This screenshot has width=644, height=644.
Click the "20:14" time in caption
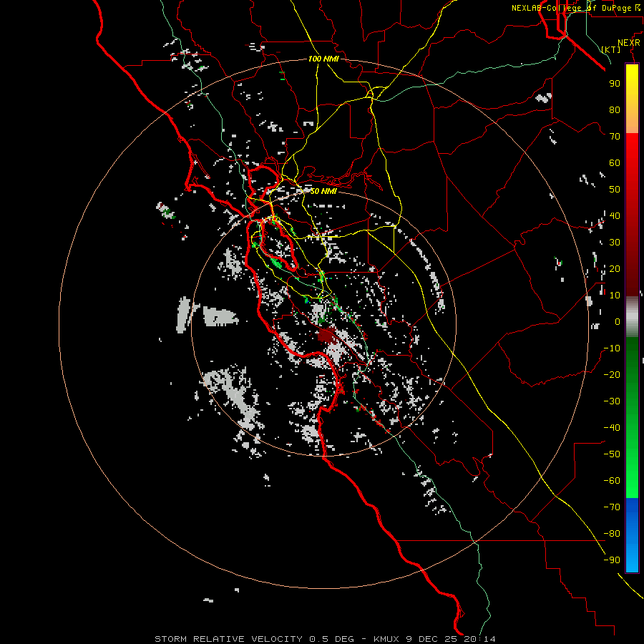coord(479,639)
